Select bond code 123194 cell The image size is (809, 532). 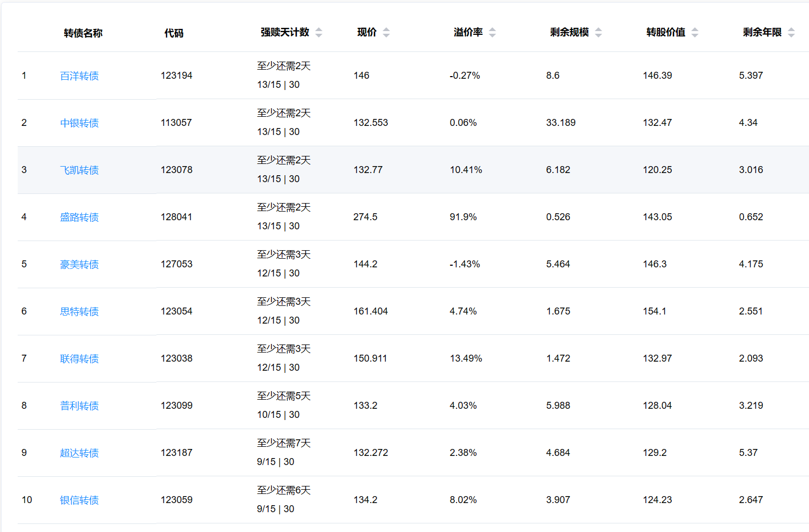click(176, 76)
